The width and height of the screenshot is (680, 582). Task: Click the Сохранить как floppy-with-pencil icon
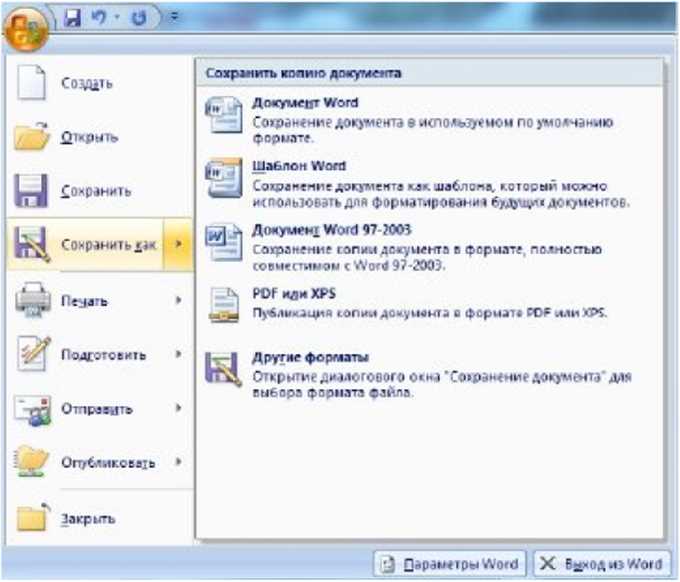click(x=32, y=245)
